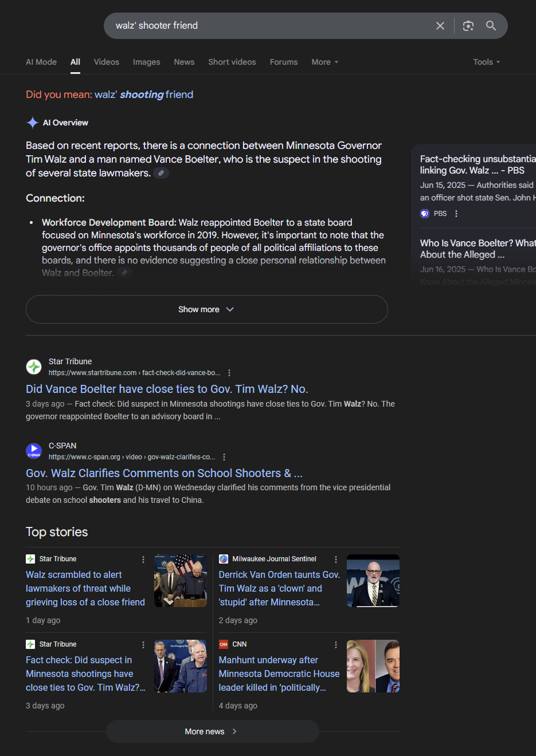Viewport: 536px width, 756px height.
Task: Open three-dot menu on PBS source card
Action: (456, 214)
